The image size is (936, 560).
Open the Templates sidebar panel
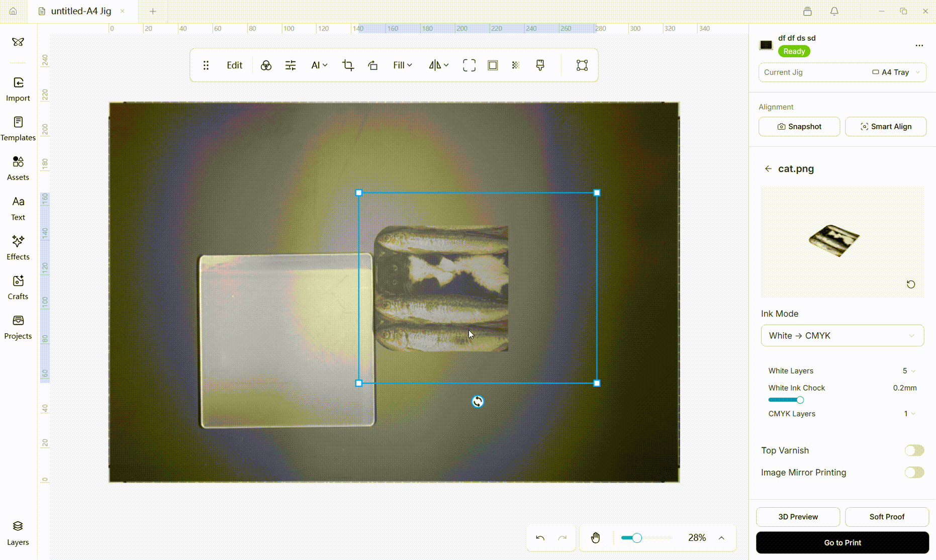coord(18,129)
